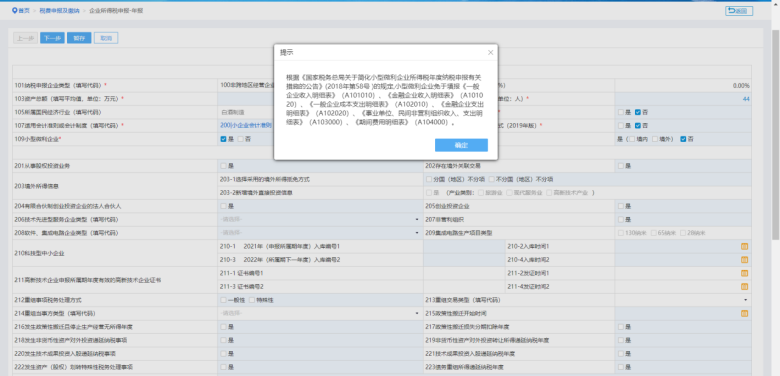780x376 pixels.
Task: Go to the next step with 下一步
Action: [52, 38]
